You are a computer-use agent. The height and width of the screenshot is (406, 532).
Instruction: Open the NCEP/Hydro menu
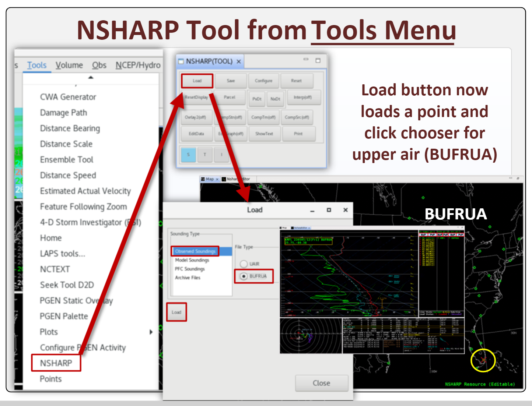click(x=138, y=65)
